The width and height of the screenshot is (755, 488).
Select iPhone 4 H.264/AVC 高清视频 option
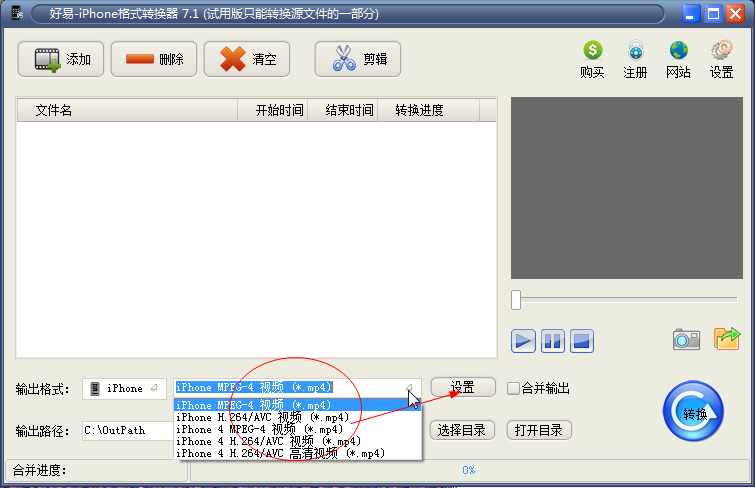298,453
